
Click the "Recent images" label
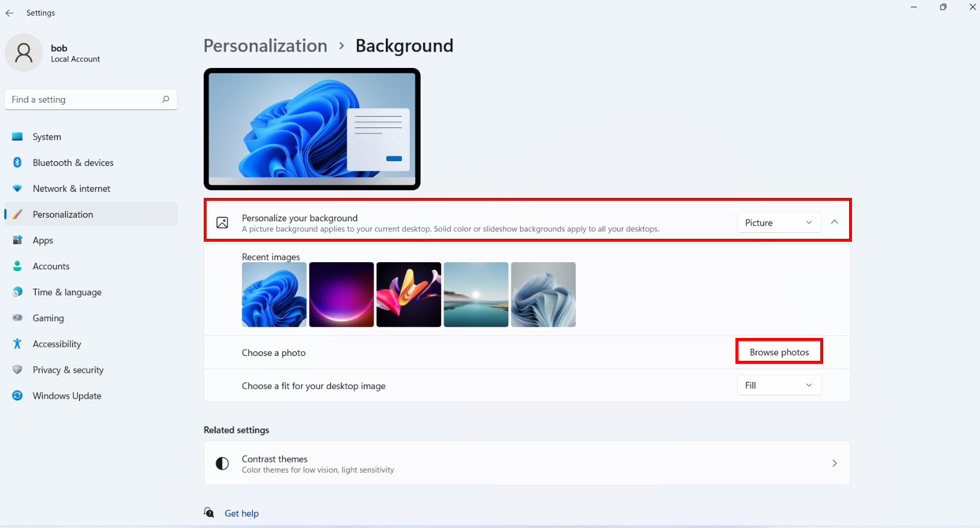coord(271,257)
